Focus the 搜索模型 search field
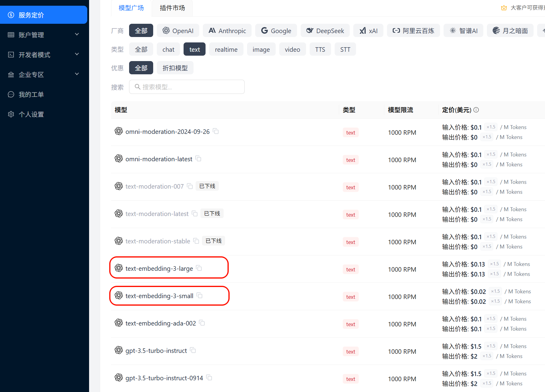This screenshot has width=545, height=392. [x=187, y=87]
